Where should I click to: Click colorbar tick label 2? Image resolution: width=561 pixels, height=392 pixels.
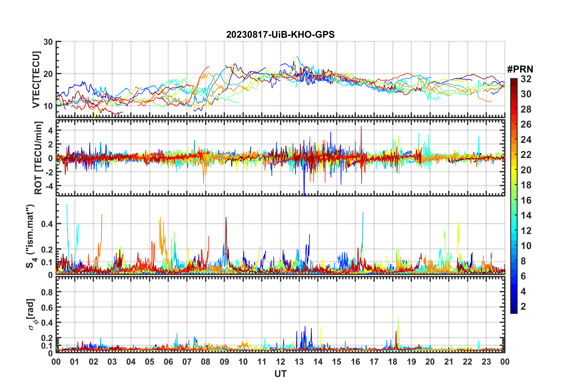point(523,306)
